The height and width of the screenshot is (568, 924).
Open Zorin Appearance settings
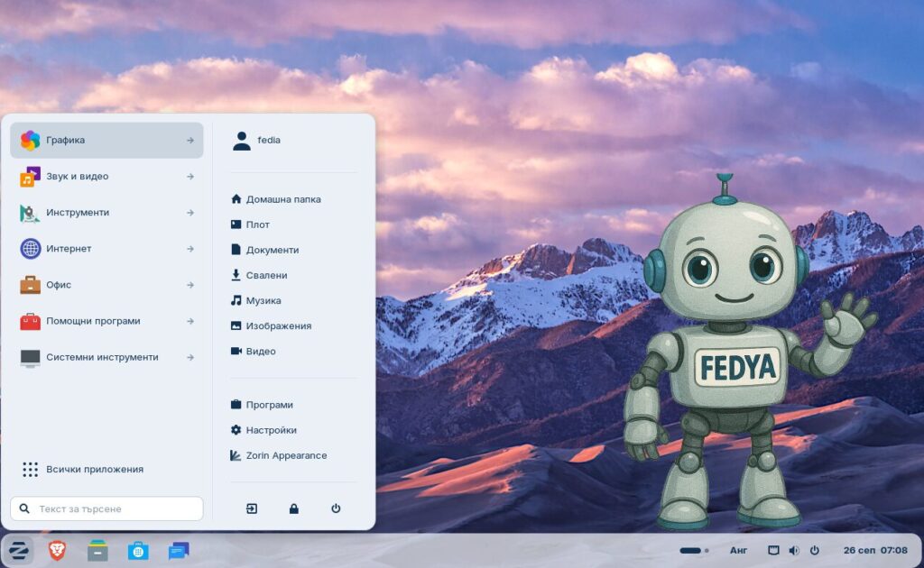(x=285, y=455)
